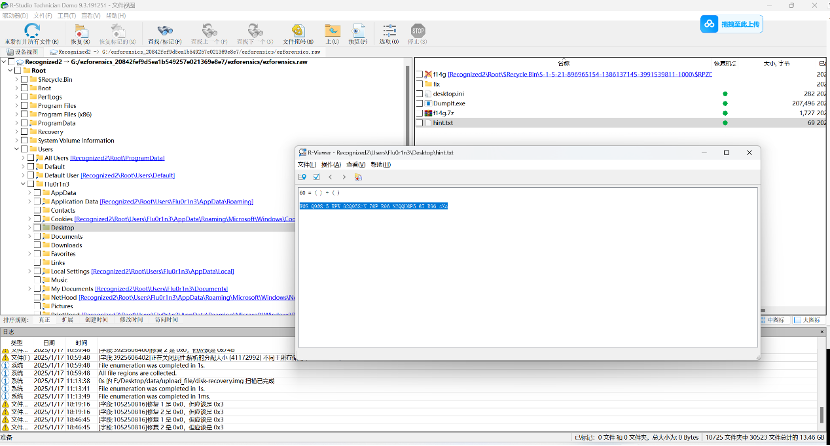Screen dimensions: 830x446
Task: Click the Recover (恢复) toolbar icon
Action: coord(81,31)
